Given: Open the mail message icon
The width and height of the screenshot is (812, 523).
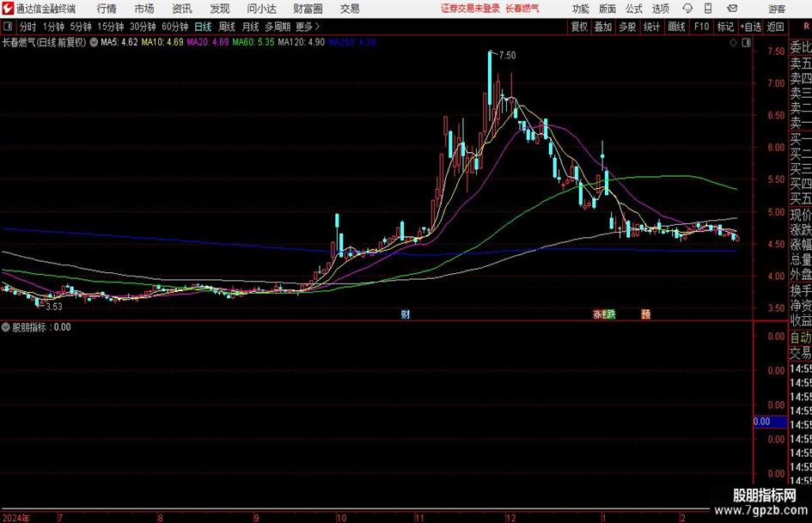Looking at the screenshot, I should pos(732,9).
